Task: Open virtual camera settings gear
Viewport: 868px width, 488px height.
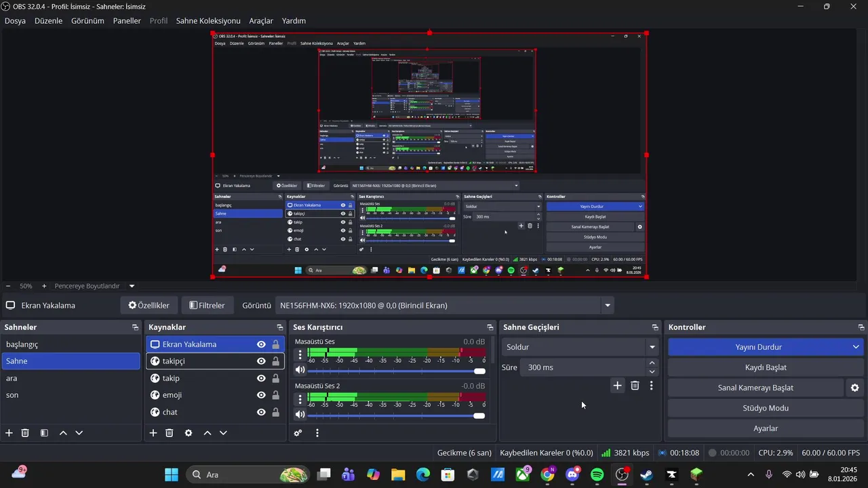Action: point(854,388)
